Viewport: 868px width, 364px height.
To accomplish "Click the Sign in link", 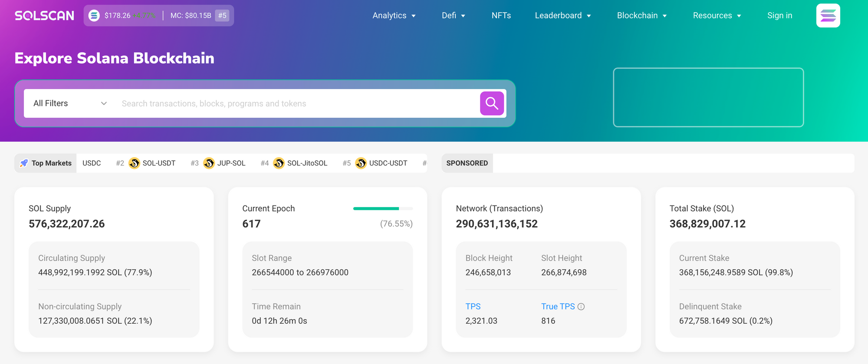I will 779,16.
